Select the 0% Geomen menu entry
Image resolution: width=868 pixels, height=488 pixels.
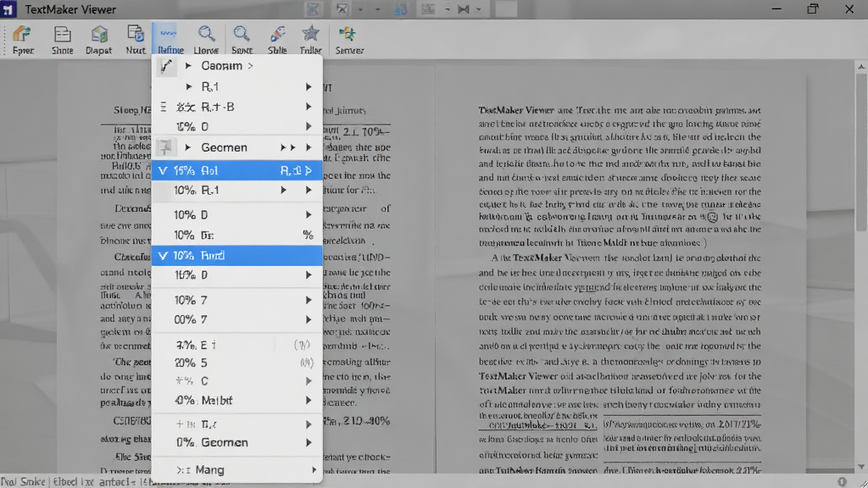tap(237, 442)
